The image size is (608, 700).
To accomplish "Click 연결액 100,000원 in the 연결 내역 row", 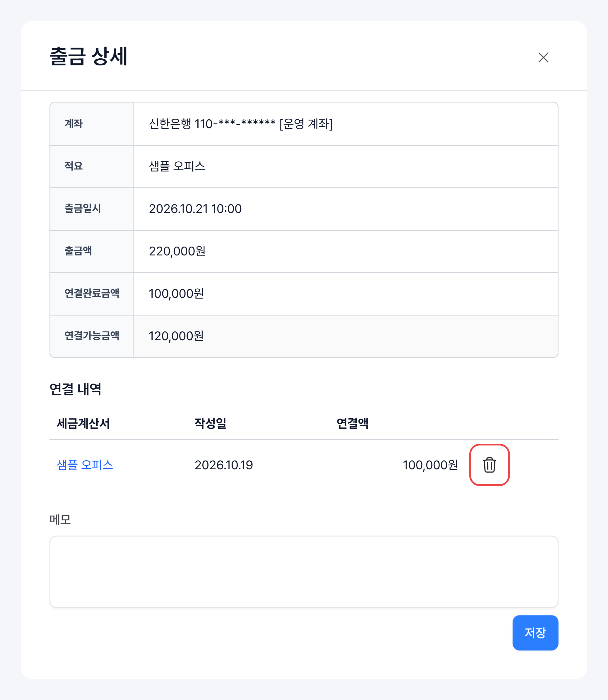I will (x=430, y=465).
